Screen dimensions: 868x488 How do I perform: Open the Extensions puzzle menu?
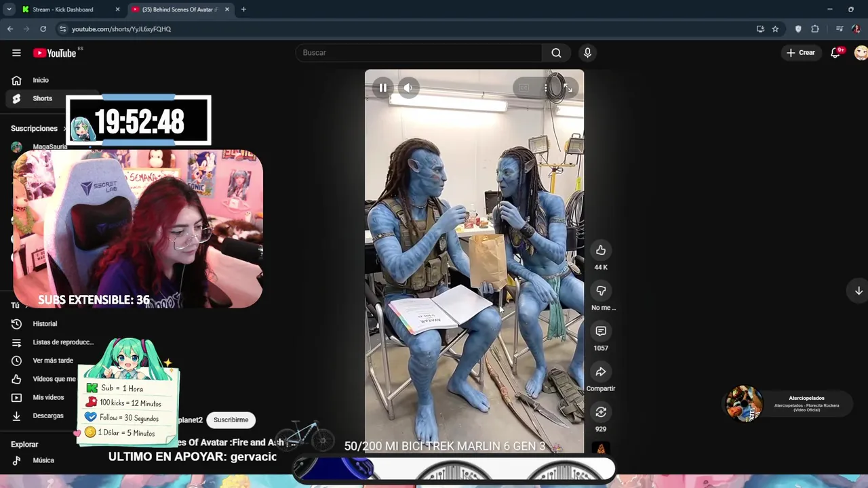815,29
